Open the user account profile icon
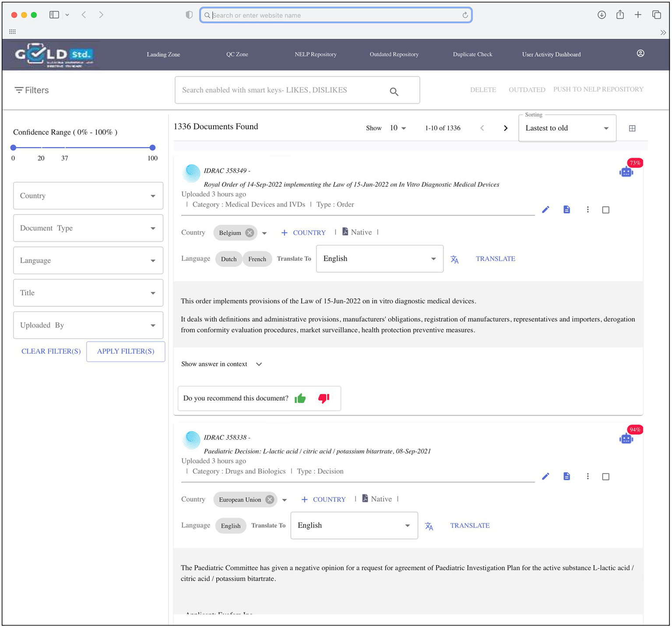Screen dimensions: 672x628 [x=640, y=53]
